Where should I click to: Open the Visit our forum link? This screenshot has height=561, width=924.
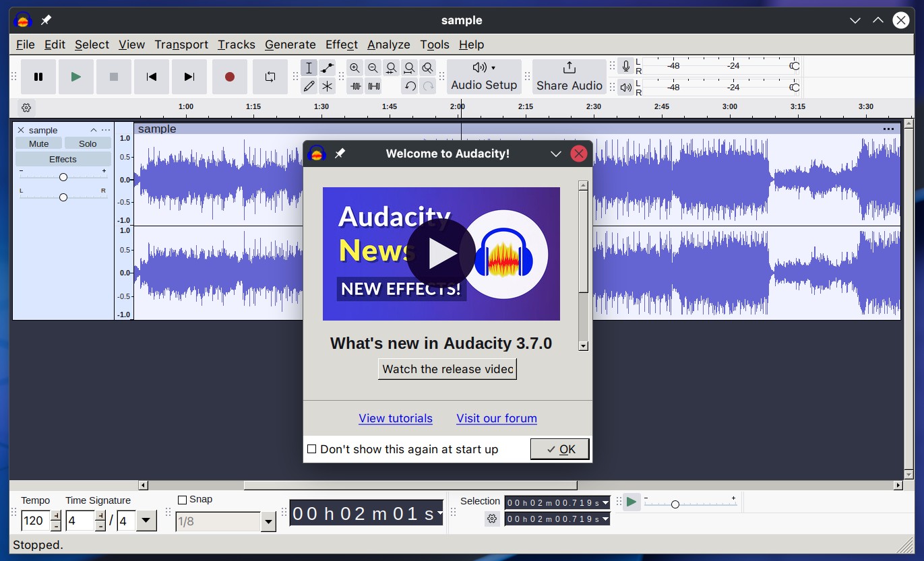(x=497, y=418)
